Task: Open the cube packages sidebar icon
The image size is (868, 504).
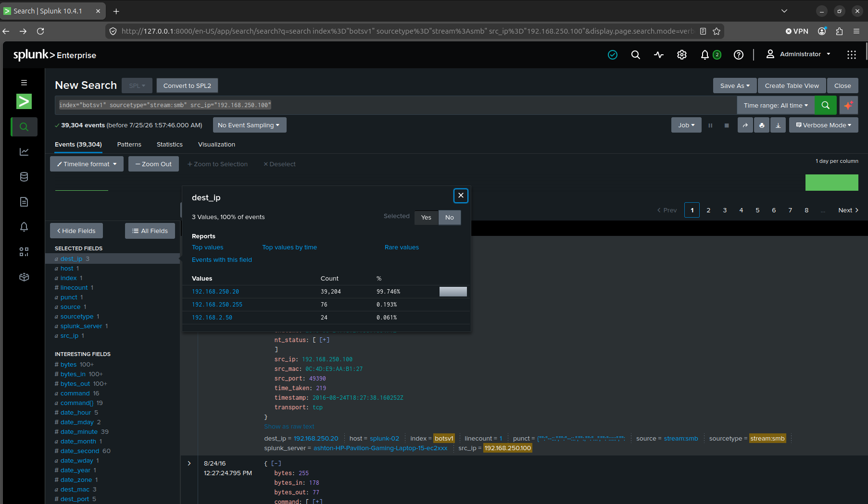Action: (24, 277)
